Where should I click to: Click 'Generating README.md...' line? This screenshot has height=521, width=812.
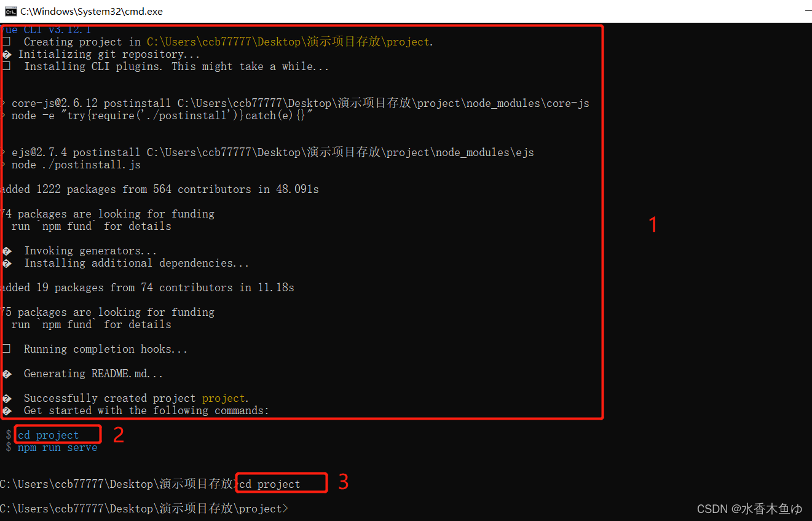[x=83, y=374]
